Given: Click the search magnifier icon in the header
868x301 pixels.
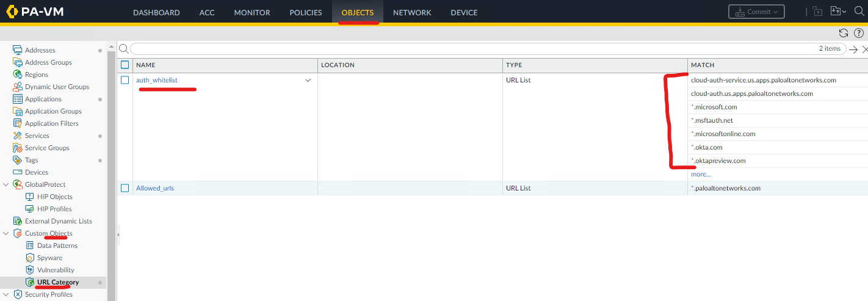Looking at the screenshot, I should pos(859,12).
